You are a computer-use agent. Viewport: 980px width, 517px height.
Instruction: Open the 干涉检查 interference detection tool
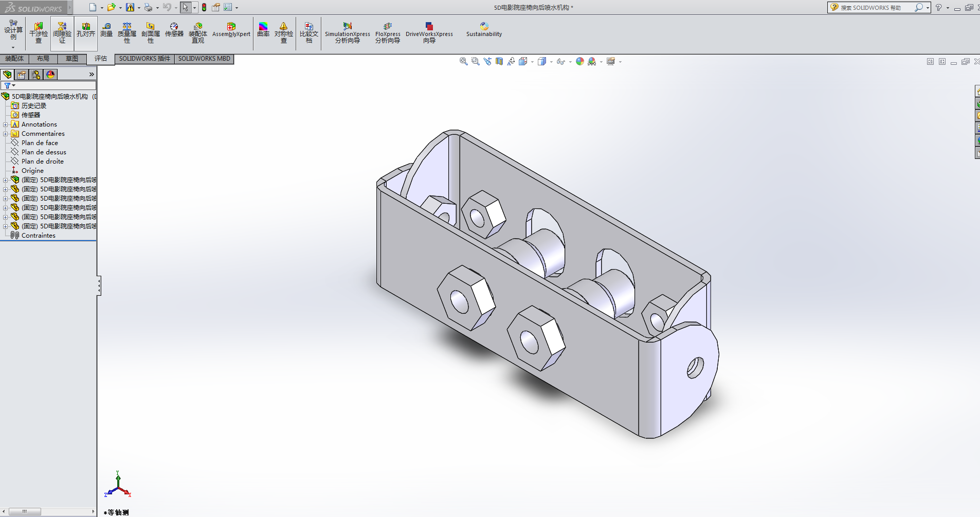coord(39,33)
